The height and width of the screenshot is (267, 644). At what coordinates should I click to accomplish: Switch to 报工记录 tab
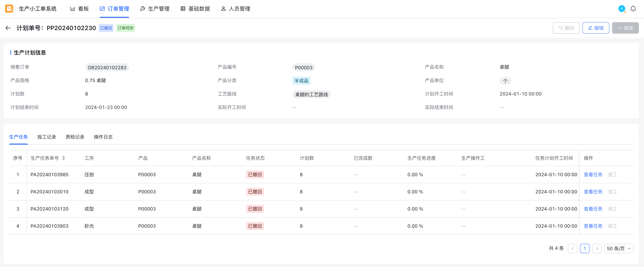point(46,137)
